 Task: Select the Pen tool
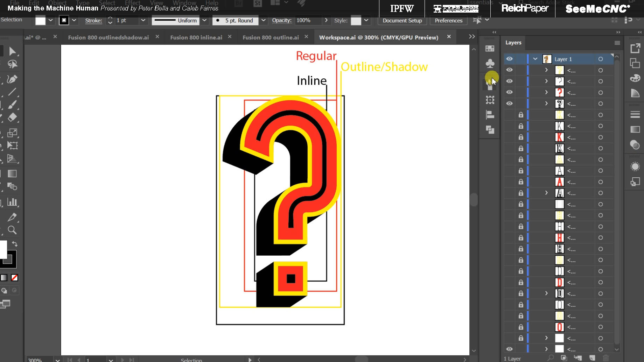[x=12, y=79]
